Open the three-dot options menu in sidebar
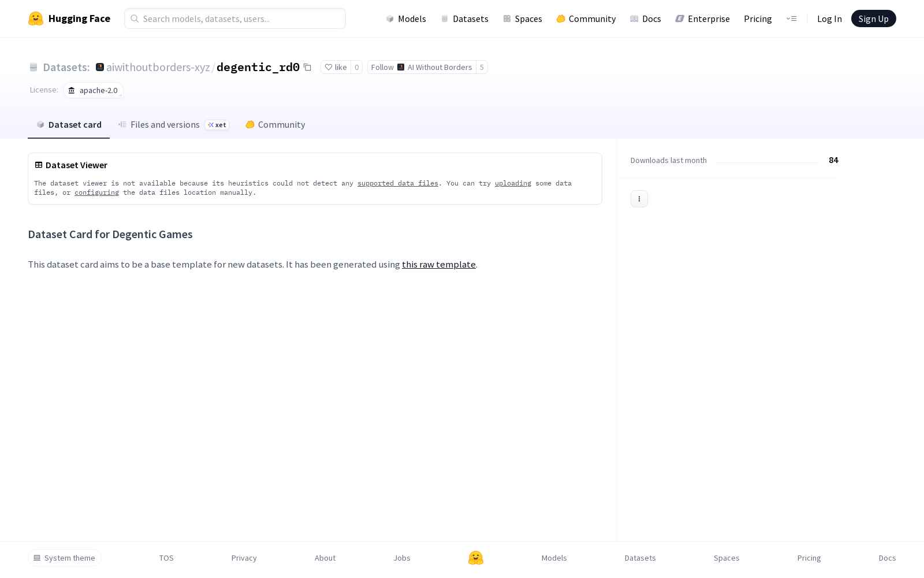The height and width of the screenshot is (578, 924). pyautogui.click(x=639, y=199)
